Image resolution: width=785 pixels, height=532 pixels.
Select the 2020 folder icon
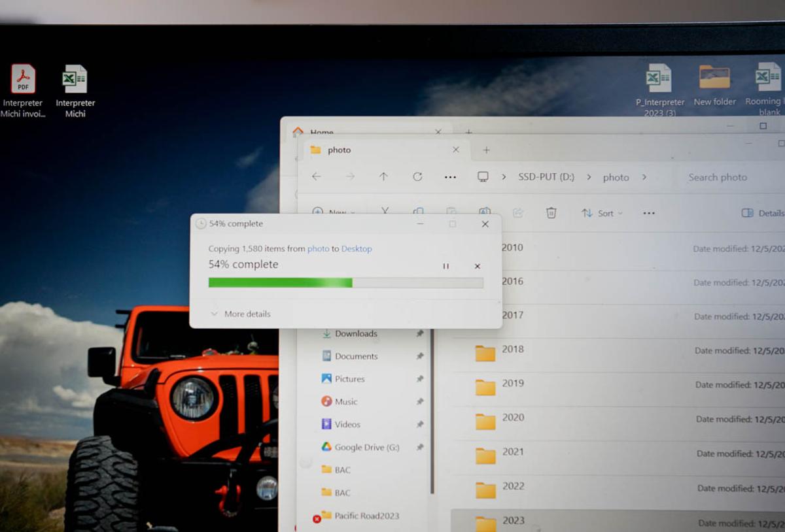coord(485,421)
